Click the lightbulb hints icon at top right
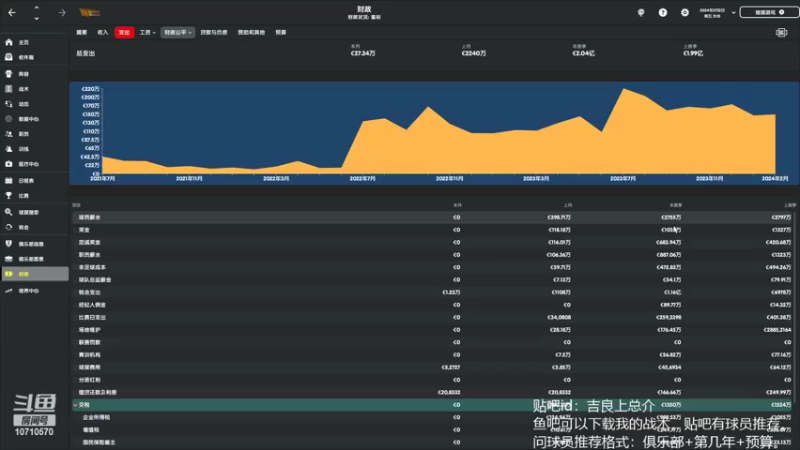This screenshot has height=450, width=800. click(x=641, y=12)
